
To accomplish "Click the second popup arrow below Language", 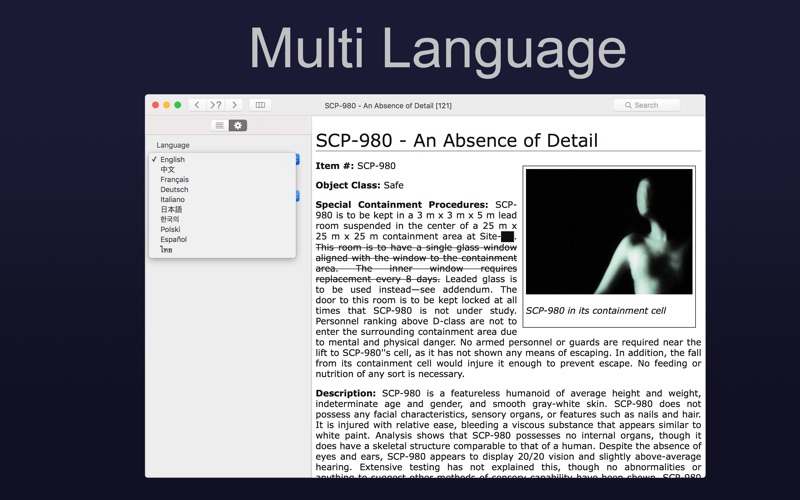I will pos(297,196).
